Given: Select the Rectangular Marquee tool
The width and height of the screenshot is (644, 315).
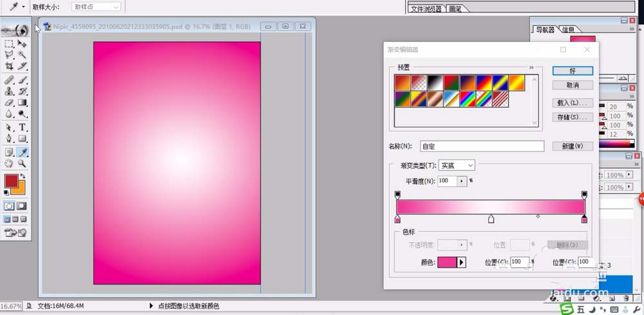Looking at the screenshot, I should click(x=9, y=43).
